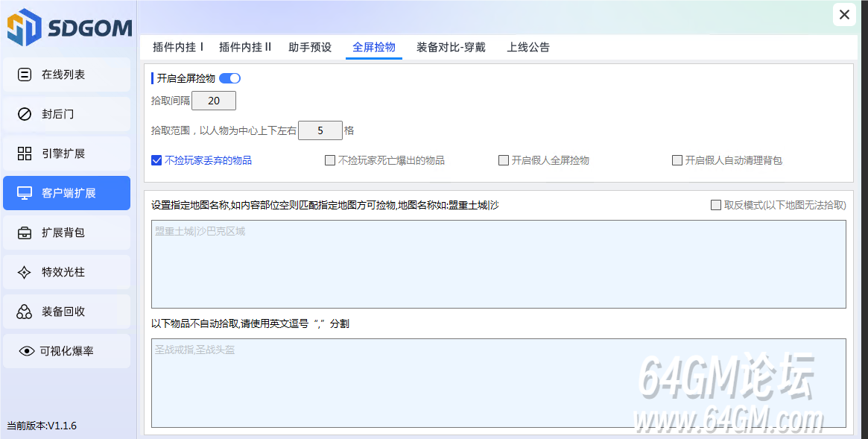Click the map name text area
The image size is (868, 439).
tap(498, 264)
